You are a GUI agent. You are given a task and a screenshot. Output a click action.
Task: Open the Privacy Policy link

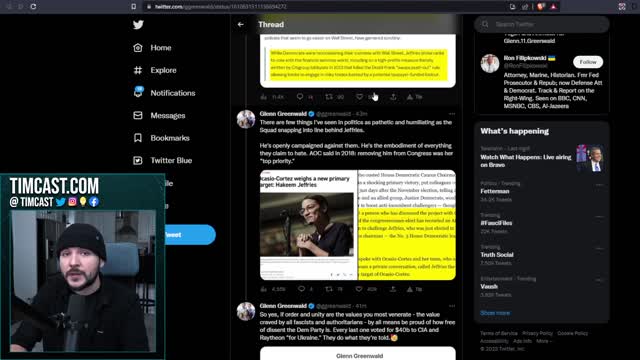(537, 333)
